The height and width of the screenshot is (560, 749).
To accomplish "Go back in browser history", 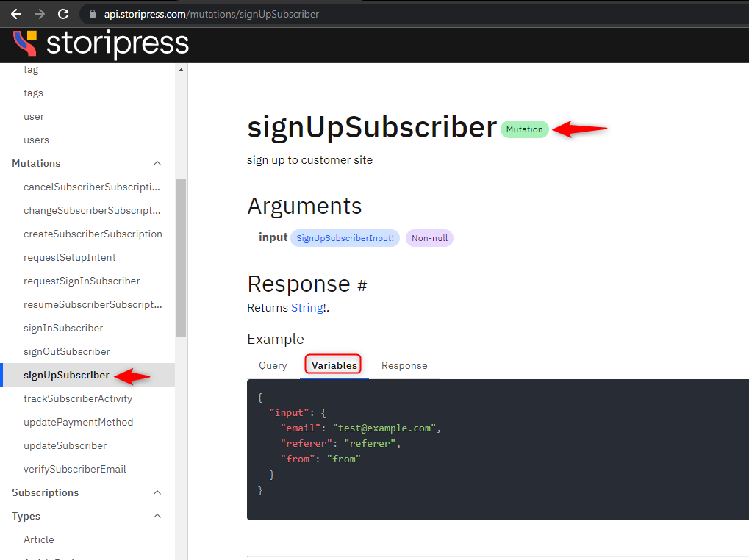I will [x=15, y=14].
